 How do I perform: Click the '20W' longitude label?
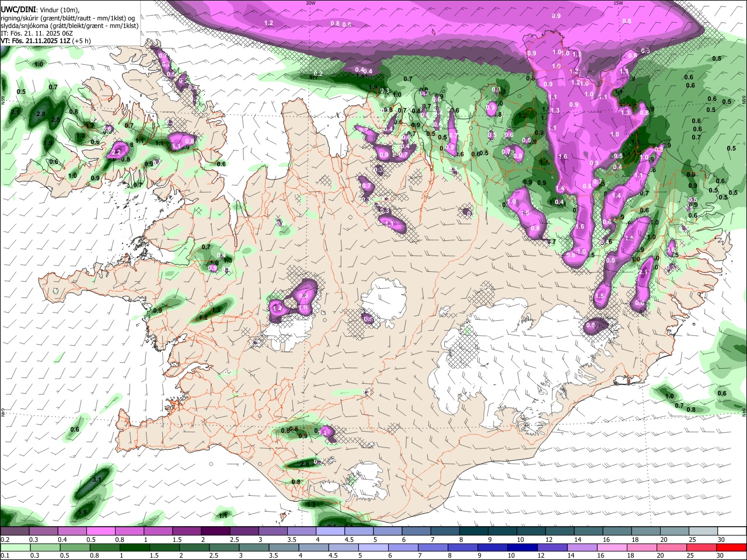[x=310, y=2]
